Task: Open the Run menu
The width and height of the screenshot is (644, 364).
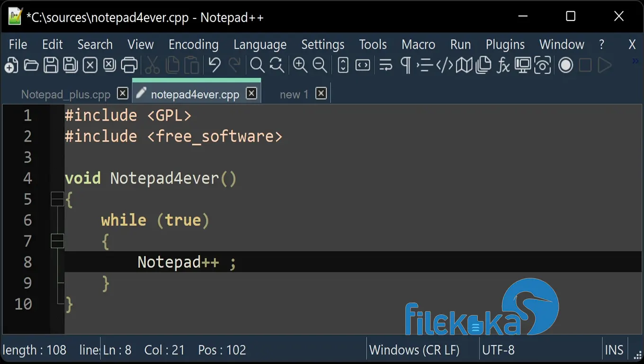Action: (x=461, y=45)
